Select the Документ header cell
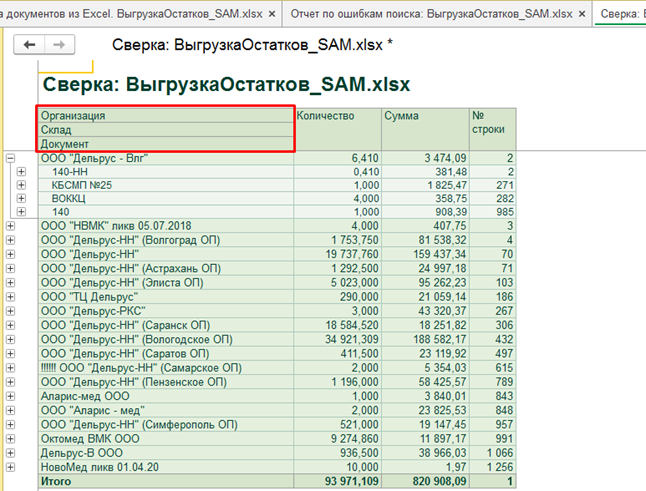The image size is (646, 491). [166, 144]
